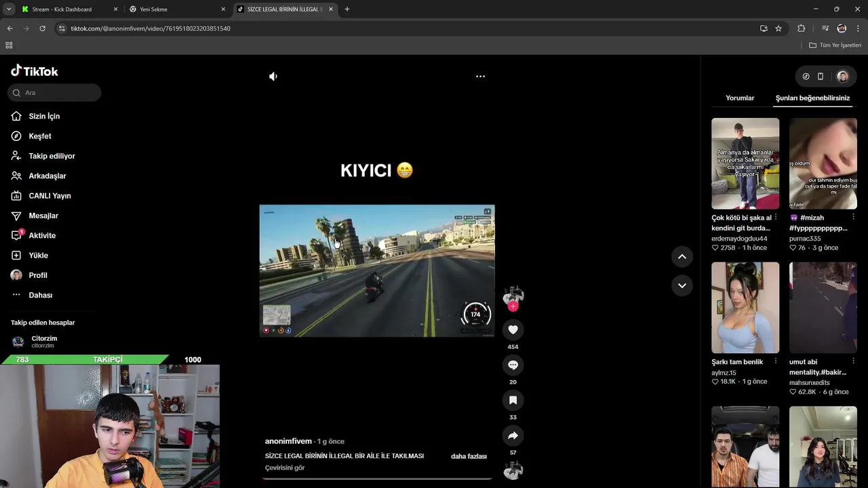Open the spinning sound disc icon

[x=513, y=470]
